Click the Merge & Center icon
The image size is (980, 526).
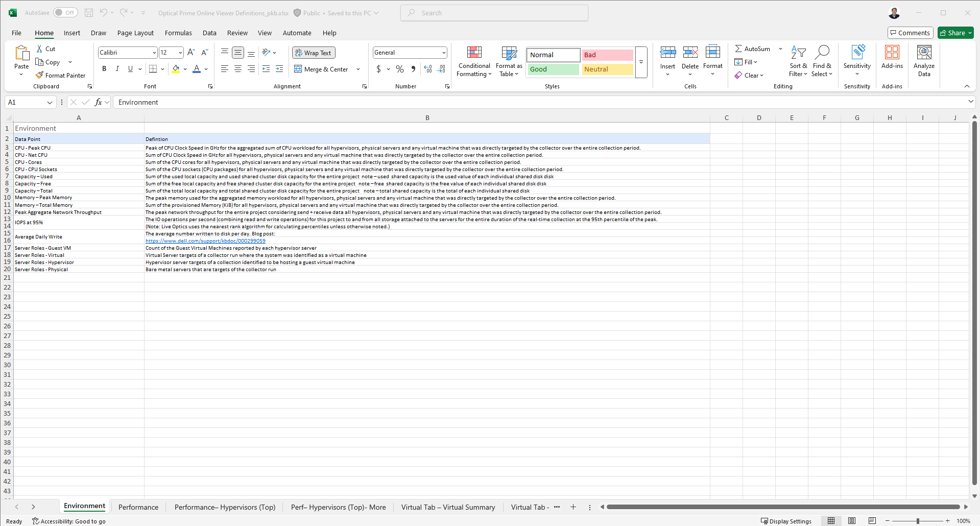pyautogui.click(x=298, y=69)
